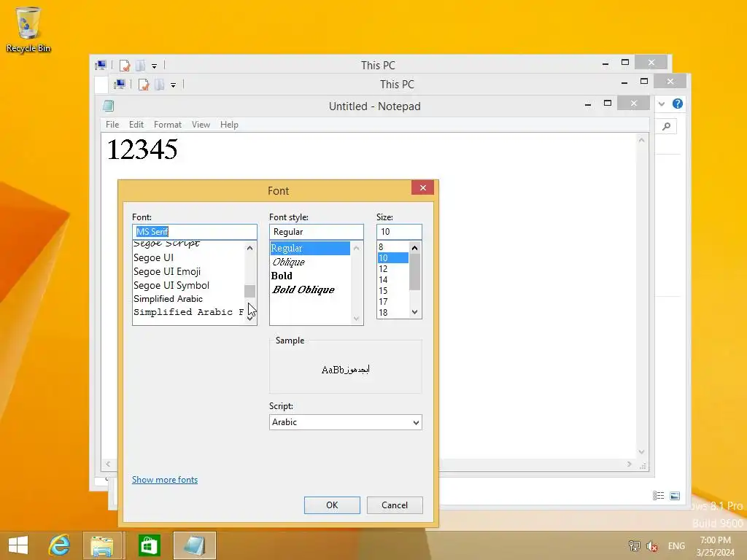Select size 14 in size list
The width and height of the screenshot is (747, 560).
click(393, 279)
